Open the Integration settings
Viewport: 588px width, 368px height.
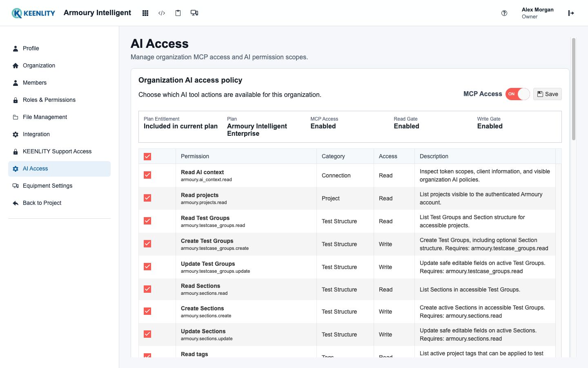point(59,134)
